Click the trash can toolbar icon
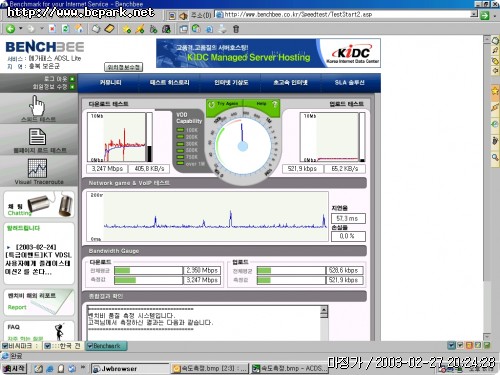Viewport: 500px width, 375px height. [x=236, y=29]
